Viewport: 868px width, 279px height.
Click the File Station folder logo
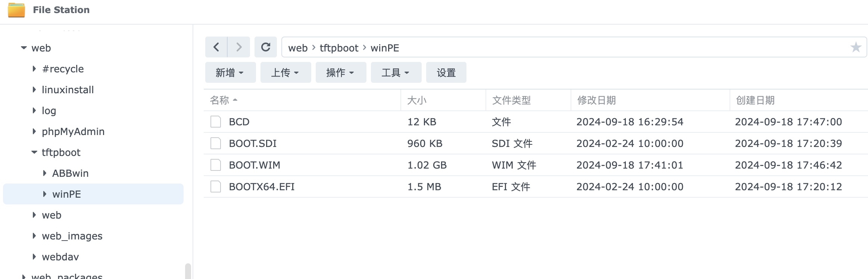(x=16, y=10)
